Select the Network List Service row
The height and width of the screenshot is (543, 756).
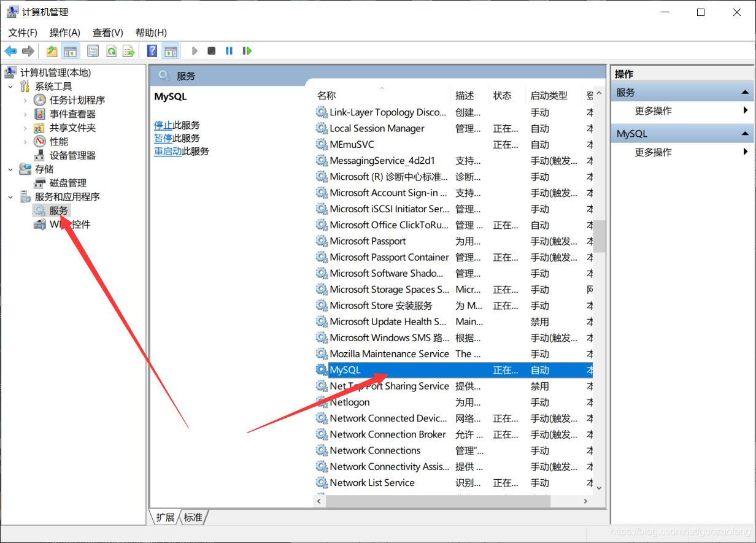(x=453, y=483)
